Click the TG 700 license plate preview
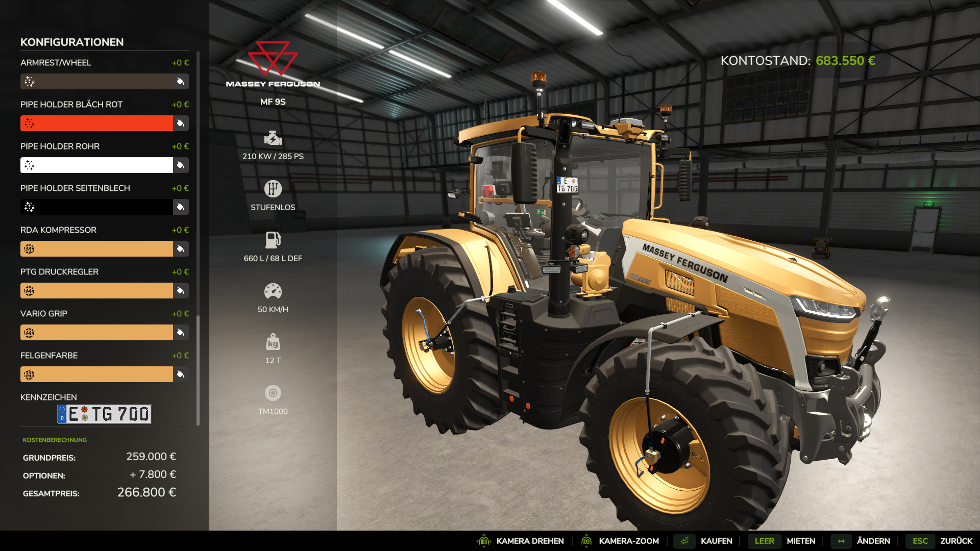Image resolution: width=980 pixels, height=551 pixels. click(x=105, y=414)
